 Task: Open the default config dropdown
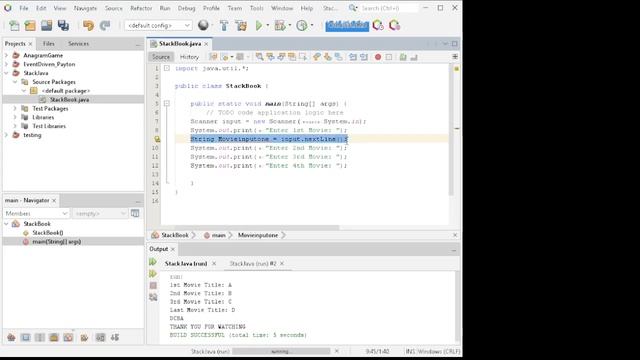158,25
